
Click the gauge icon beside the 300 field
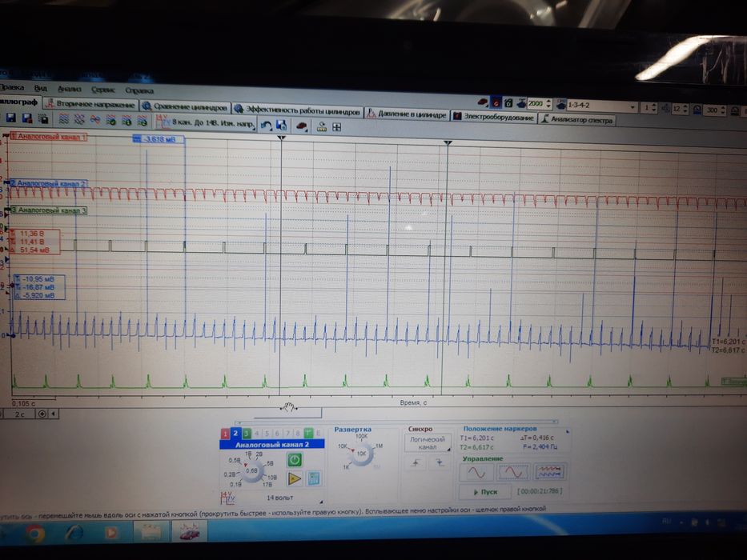(x=697, y=109)
